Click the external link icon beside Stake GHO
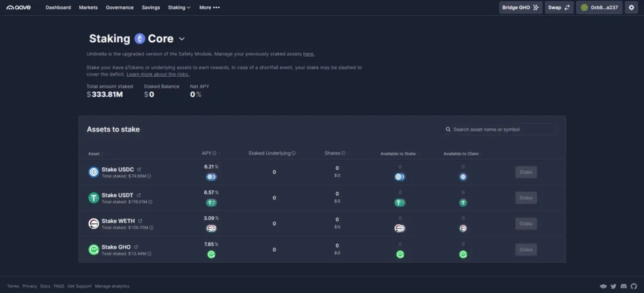The height and width of the screenshot is (293, 644). click(136, 246)
